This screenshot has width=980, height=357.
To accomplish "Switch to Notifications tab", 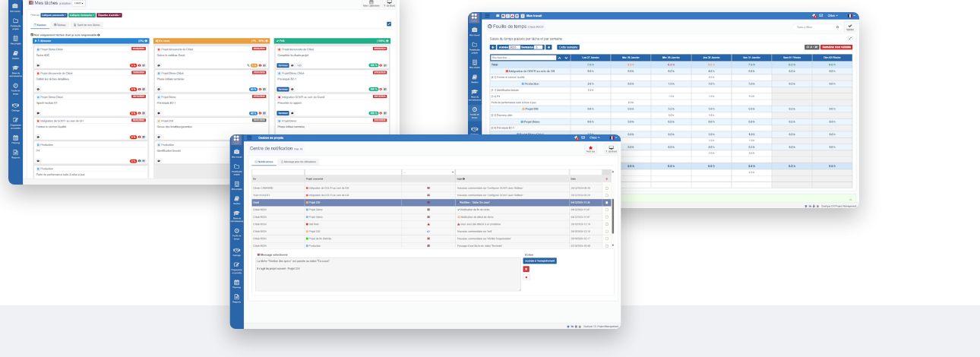I will [264, 162].
